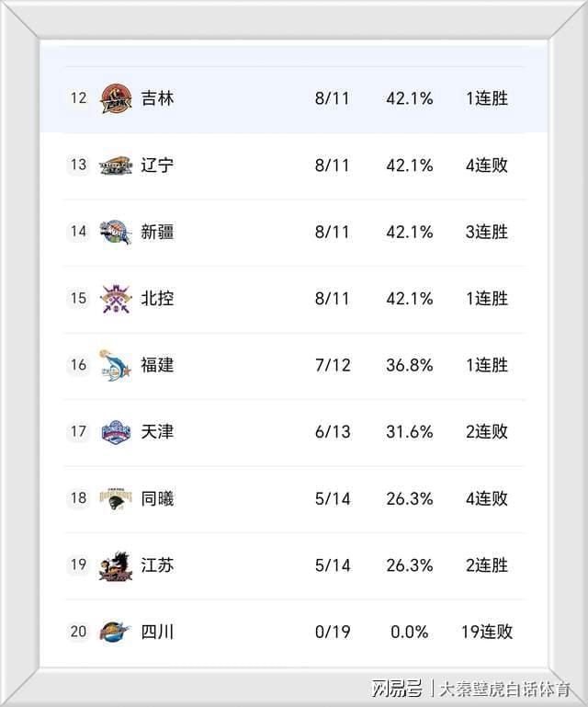Click the Tongxi (同曦) team logo
The width and height of the screenshot is (588, 707).
point(116,498)
